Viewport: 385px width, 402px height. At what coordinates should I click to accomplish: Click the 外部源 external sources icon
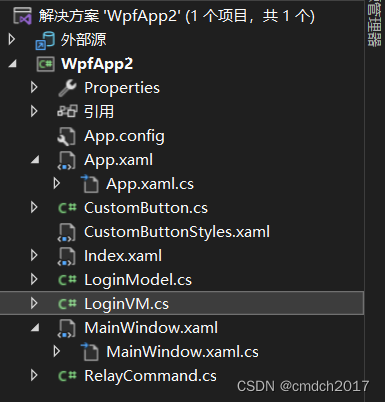(45, 40)
